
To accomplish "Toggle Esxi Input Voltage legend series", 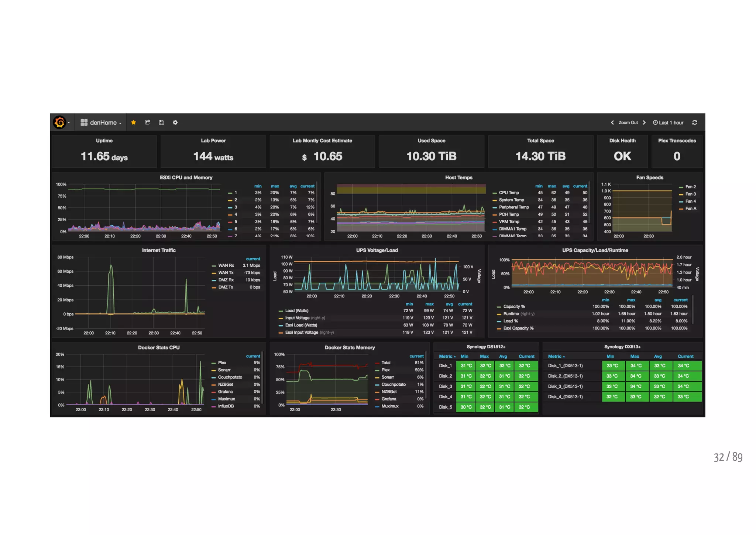I will pyautogui.click(x=301, y=332).
